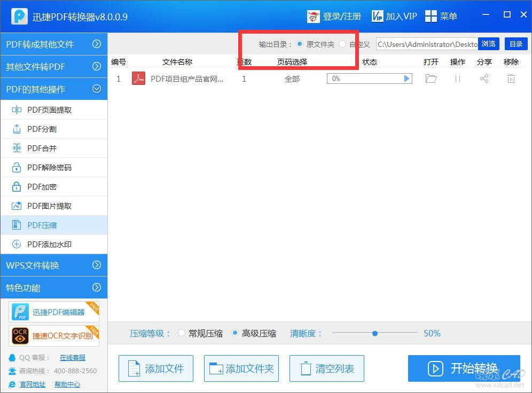
Task: Click the 添加文件 button
Action: point(156,368)
